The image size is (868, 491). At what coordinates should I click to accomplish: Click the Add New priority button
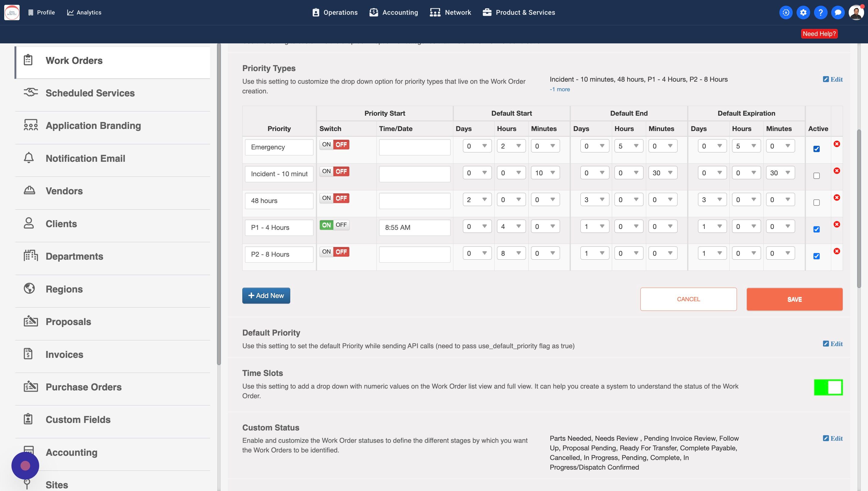(x=266, y=296)
